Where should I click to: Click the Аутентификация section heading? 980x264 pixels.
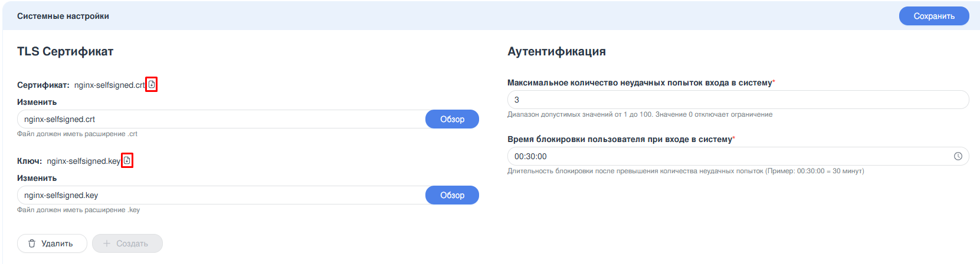(556, 51)
